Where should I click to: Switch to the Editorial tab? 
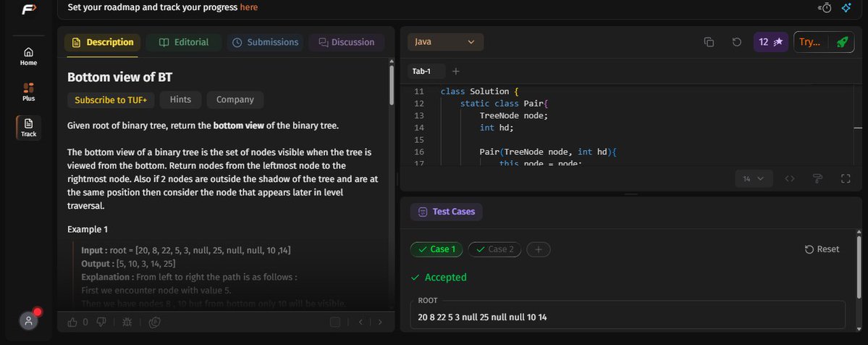184,42
